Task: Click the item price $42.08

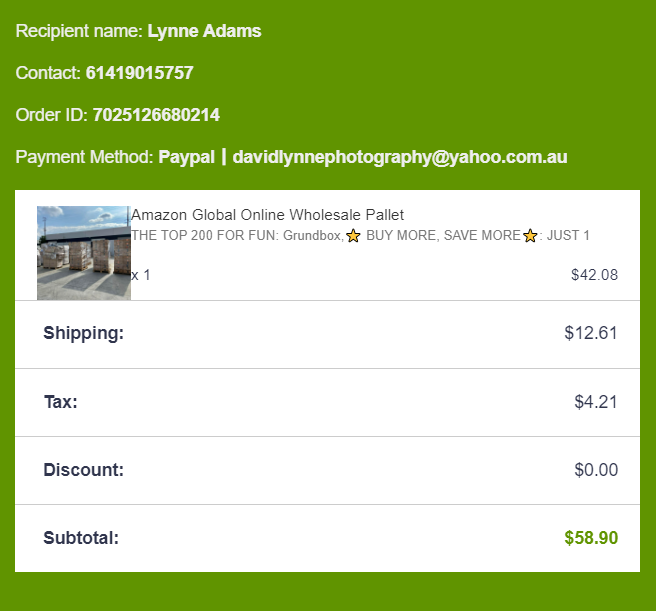Action: tap(594, 275)
